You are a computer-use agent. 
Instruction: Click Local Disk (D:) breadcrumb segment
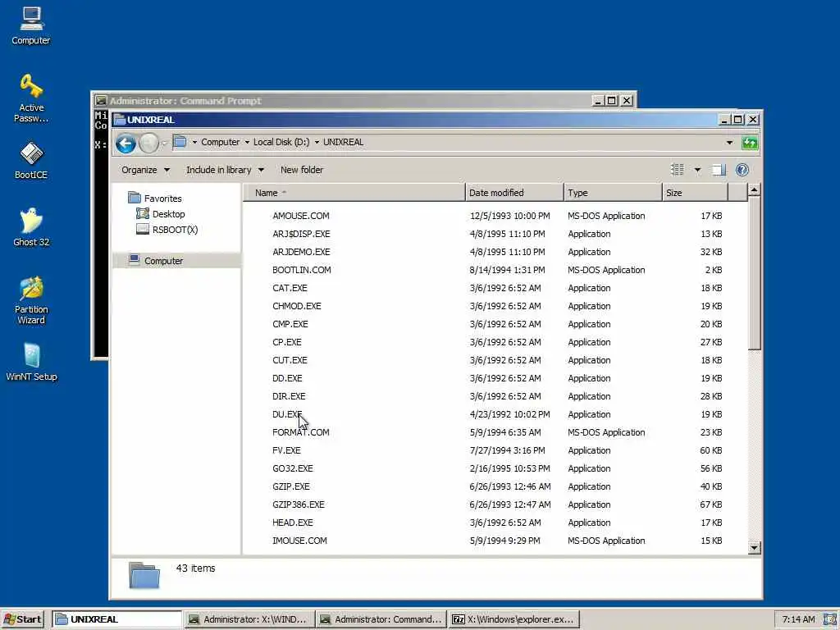281,142
